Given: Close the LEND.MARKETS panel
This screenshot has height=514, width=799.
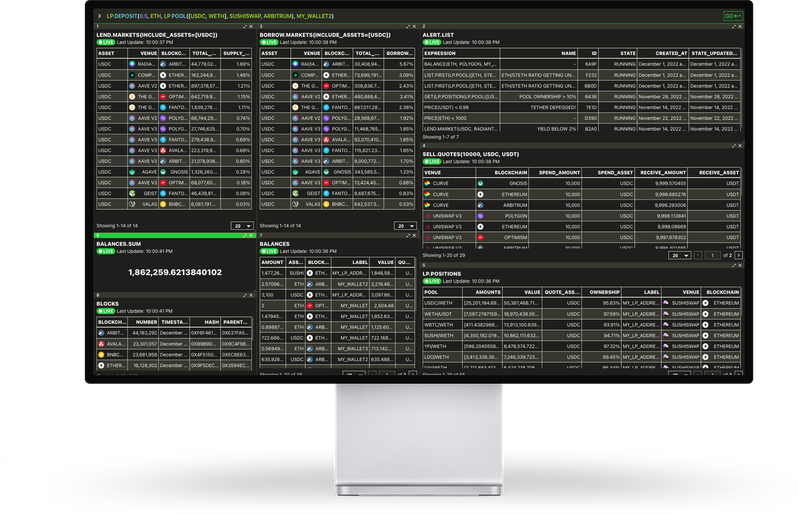Looking at the screenshot, I should click(251, 26).
